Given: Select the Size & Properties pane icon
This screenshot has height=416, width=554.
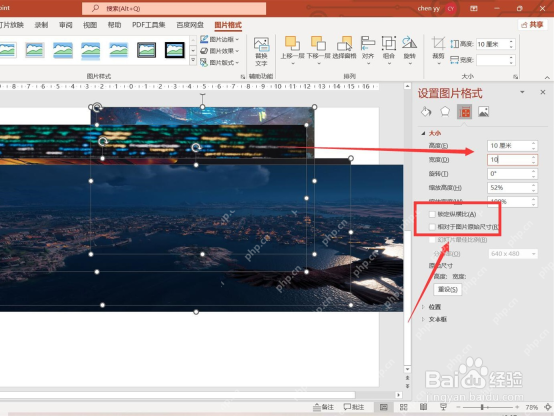Looking at the screenshot, I should 464,112.
